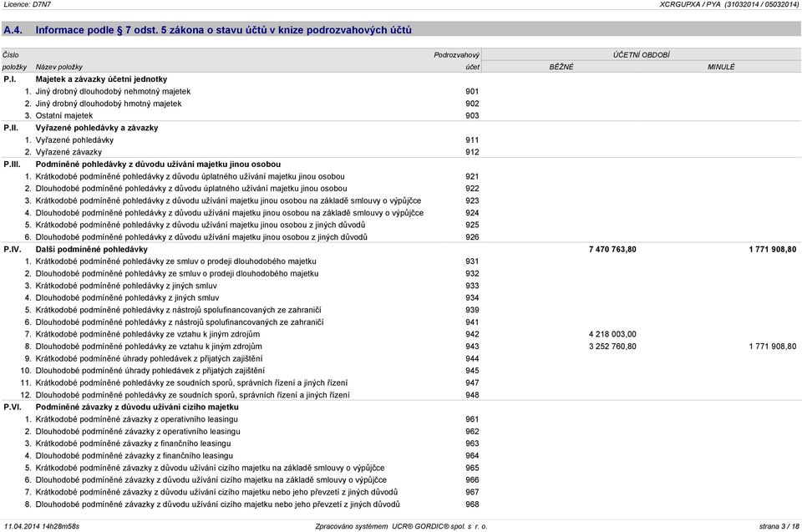Image resolution: width=802 pixels, height=532 pixels.
Task: Click the 'XCRGUPXA / PYA' header code
Action: coord(690,4)
